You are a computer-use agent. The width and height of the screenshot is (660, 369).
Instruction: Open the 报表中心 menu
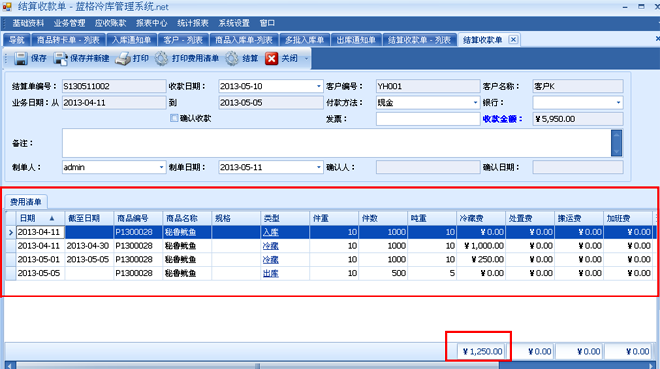[x=151, y=23]
